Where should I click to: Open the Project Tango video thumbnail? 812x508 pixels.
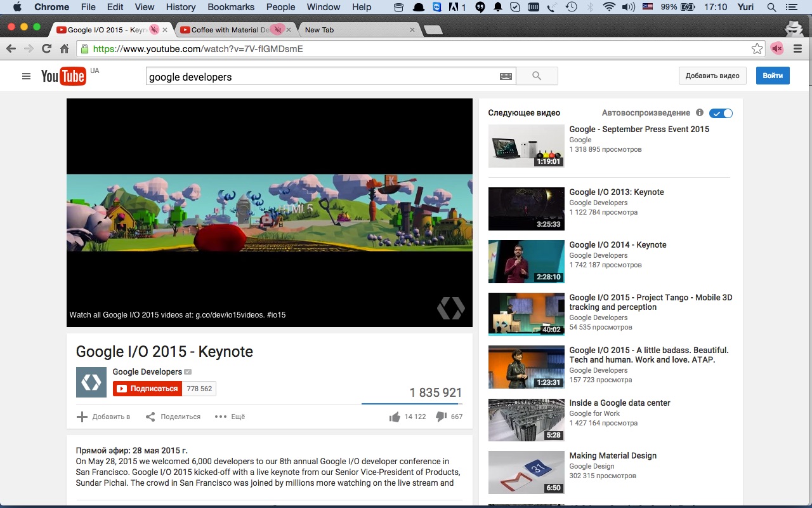click(526, 314)
